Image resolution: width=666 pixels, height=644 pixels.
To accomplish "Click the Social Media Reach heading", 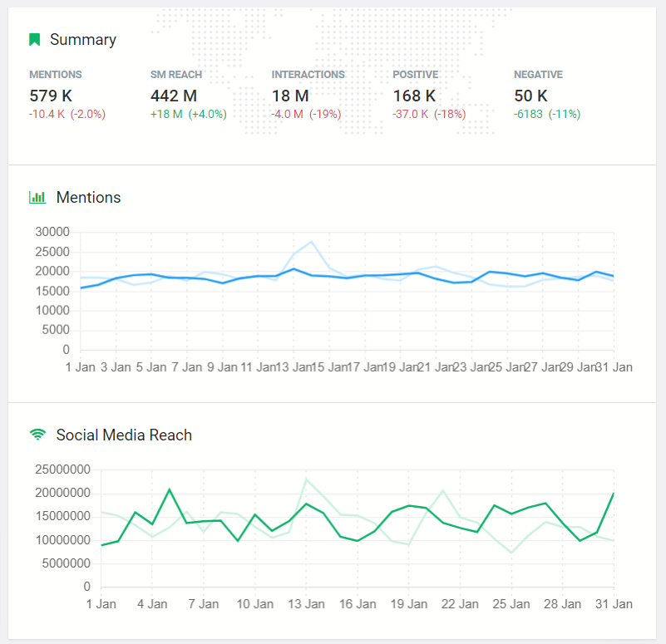I will [123, 435].
